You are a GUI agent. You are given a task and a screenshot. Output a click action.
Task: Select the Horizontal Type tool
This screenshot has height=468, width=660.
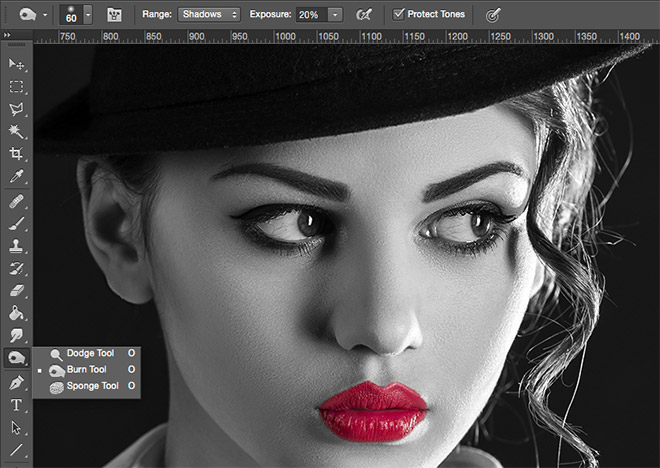tap(16, 405)
